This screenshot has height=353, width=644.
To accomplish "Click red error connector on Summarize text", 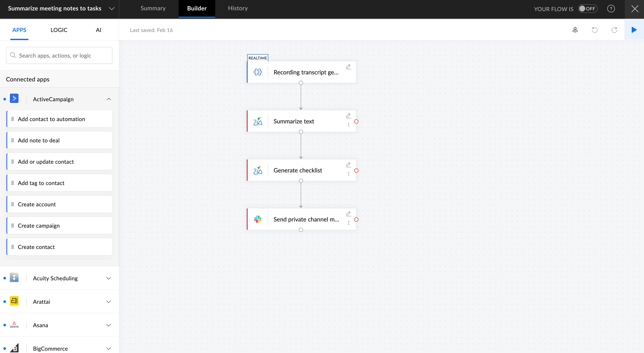I will tap(356, 122).
